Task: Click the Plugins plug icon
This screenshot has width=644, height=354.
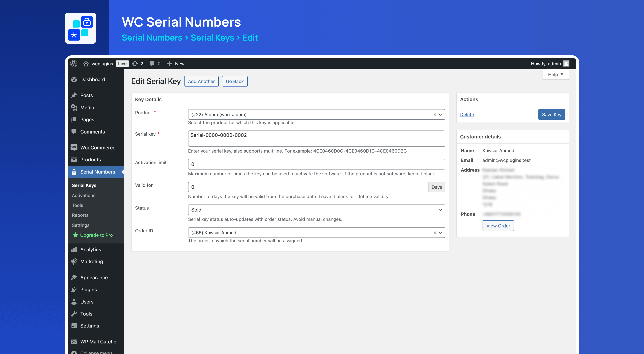Action: click(74, 289)
